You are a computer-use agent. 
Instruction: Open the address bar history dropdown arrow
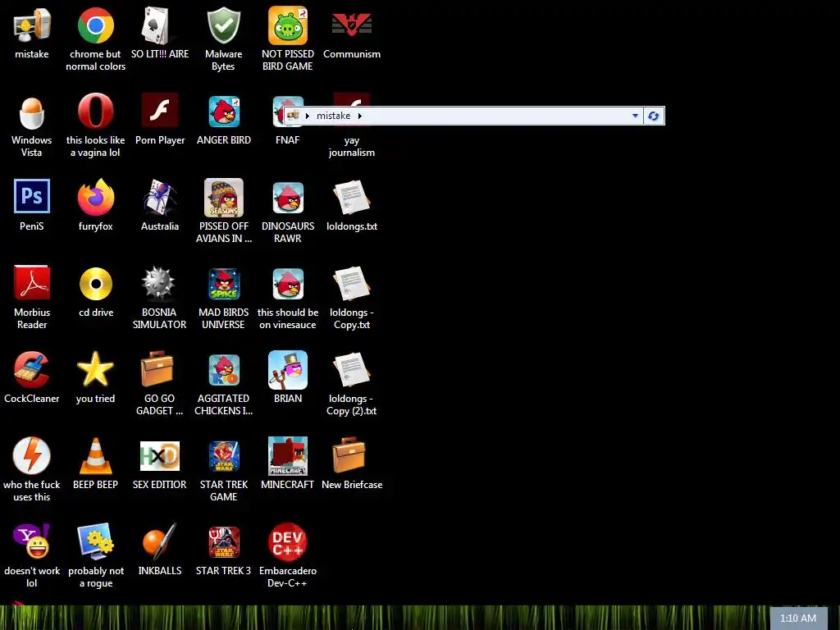[635, 116]
